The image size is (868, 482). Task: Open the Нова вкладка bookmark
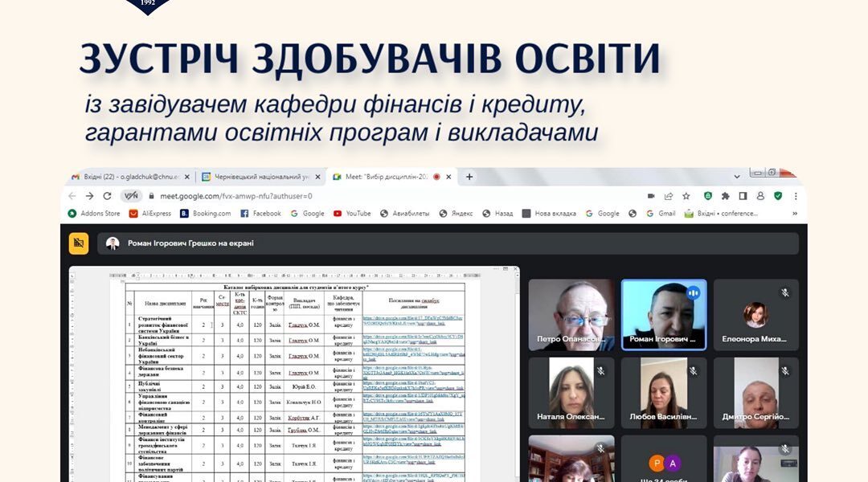(x=549, y=213)
